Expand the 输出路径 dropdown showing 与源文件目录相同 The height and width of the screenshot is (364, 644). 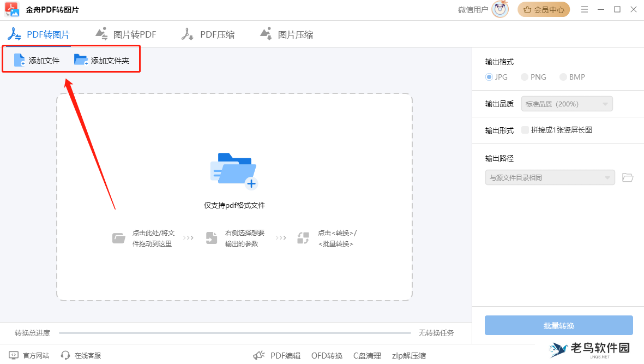550,177
